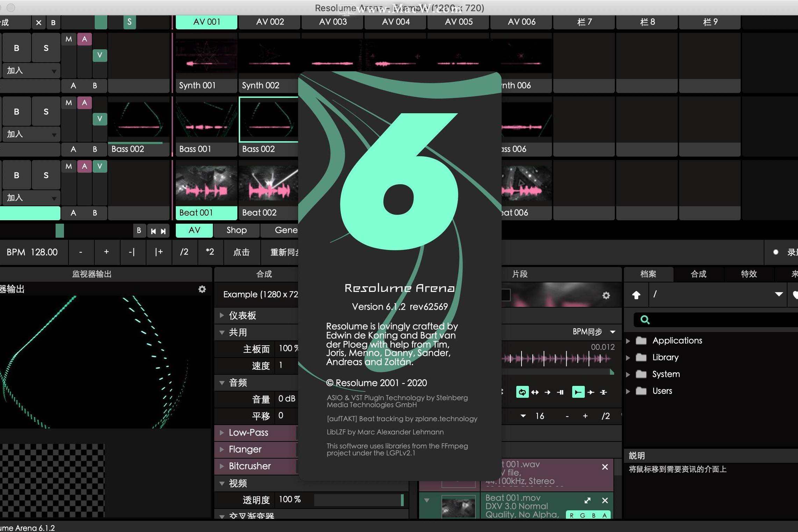The width and height of the screenshot is (798, 532).
Task: Jump to previous deck with skip-back icon
Action: click(x=153, y=231)
